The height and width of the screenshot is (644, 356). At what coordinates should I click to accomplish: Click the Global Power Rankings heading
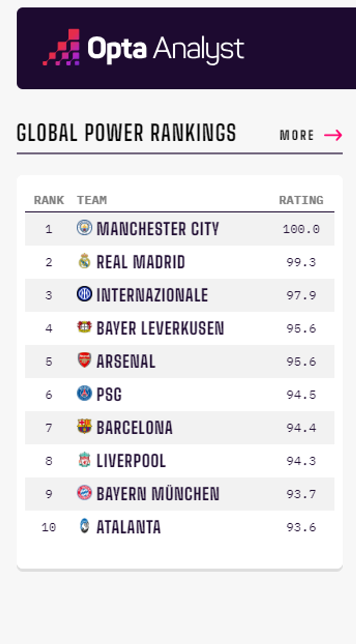(x=126, y=133)
